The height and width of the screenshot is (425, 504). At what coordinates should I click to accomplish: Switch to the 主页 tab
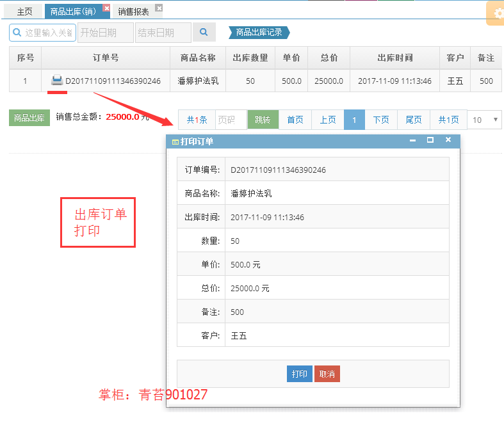click(x=24, y=12)
